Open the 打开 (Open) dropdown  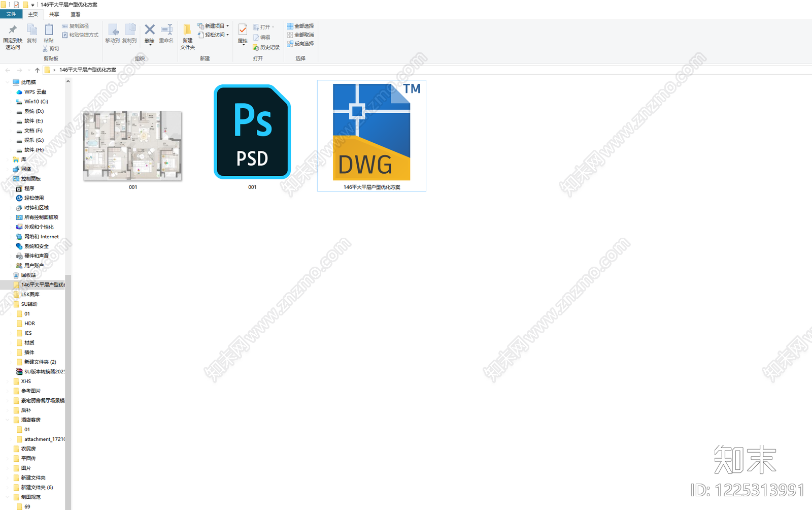pos(264,27)
